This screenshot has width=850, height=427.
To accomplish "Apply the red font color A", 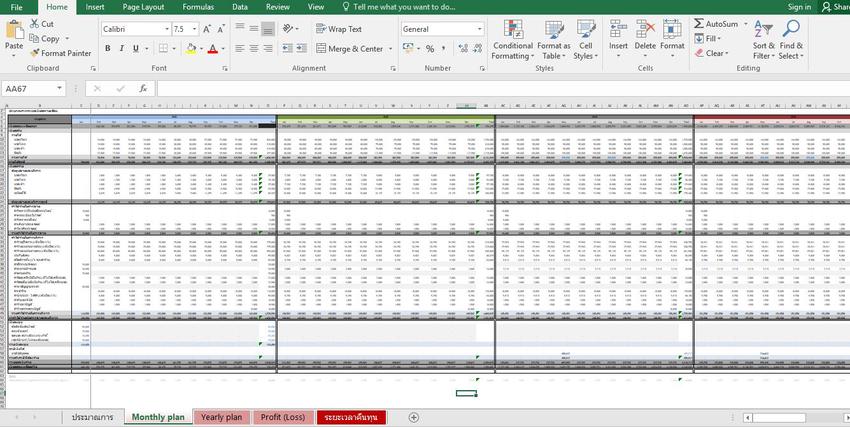I will 212,49.
